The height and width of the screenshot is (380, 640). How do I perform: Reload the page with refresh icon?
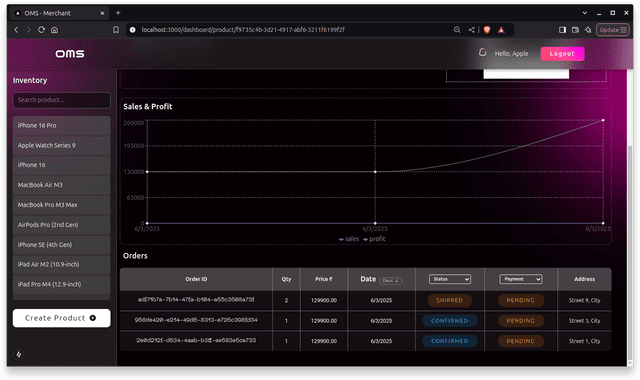41,30
